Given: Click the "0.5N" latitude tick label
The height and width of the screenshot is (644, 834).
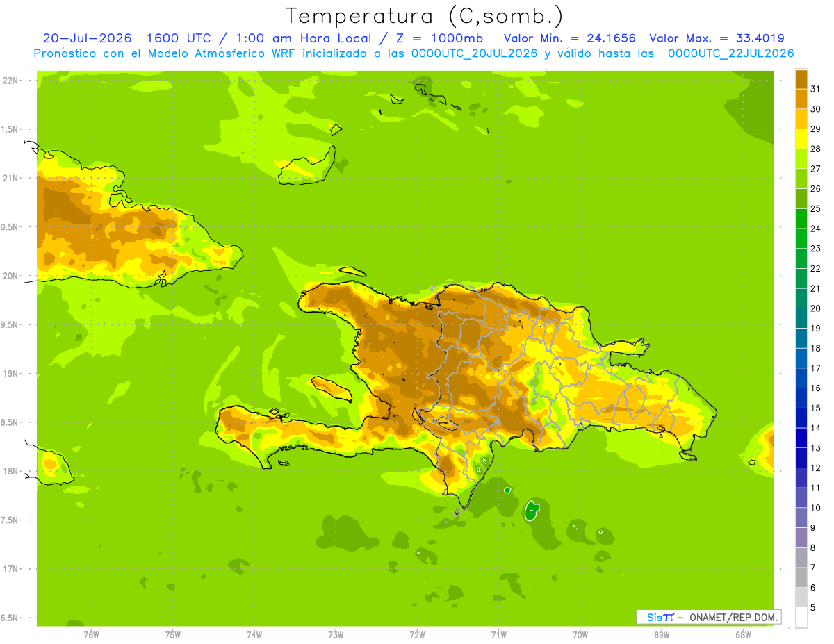Looking at the screenshot, I should (10, 227).
